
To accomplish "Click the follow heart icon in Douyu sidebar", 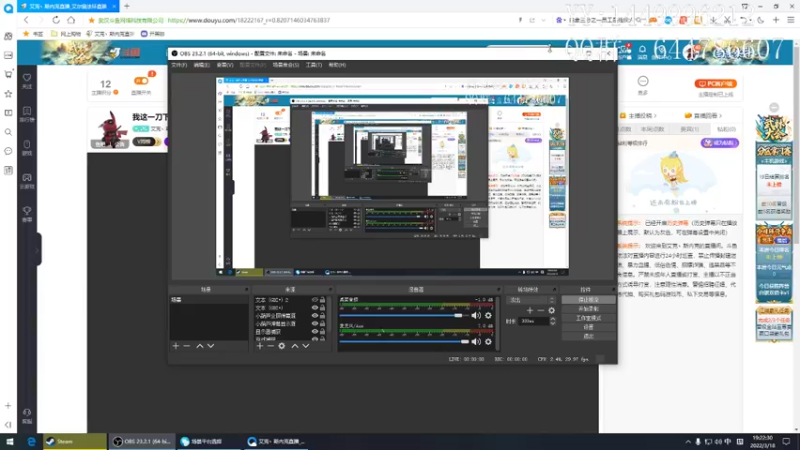I will (x=27, y=80).
